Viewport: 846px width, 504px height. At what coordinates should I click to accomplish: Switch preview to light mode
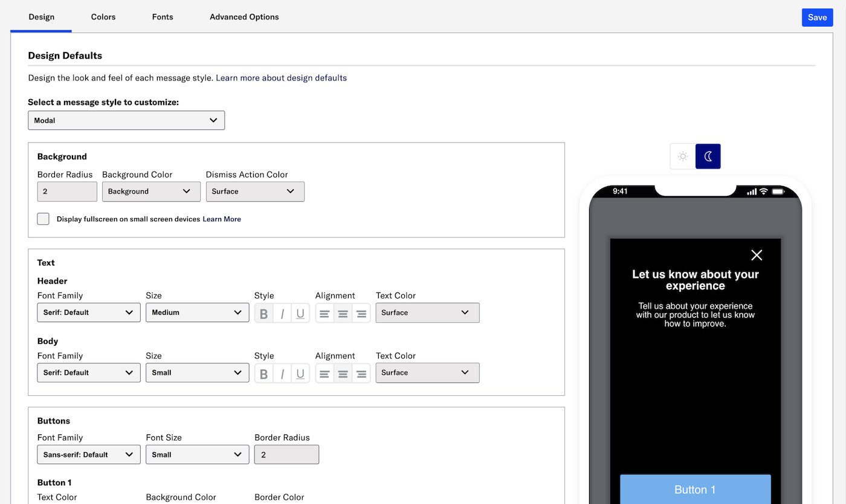[683, 157]
